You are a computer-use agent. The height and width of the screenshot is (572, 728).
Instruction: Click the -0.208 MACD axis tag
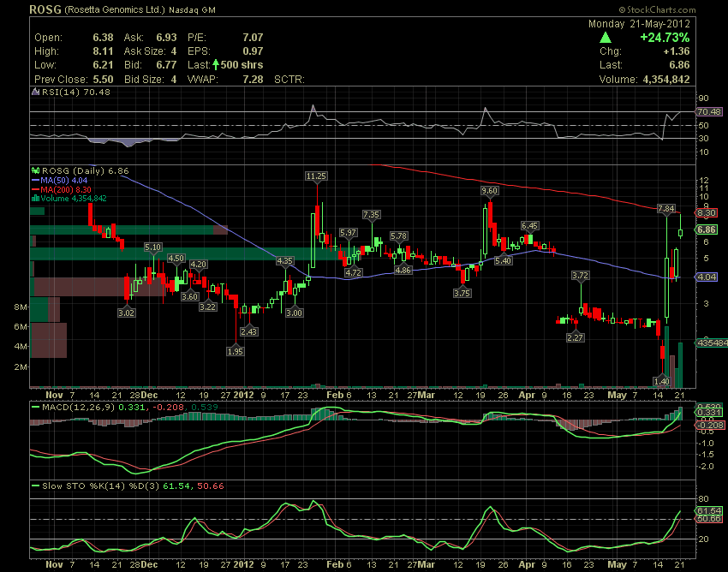(x=710, y=426)
